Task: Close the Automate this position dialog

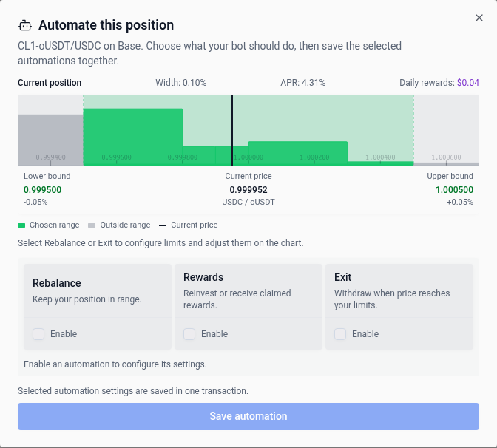Action: tap(479, 18)
